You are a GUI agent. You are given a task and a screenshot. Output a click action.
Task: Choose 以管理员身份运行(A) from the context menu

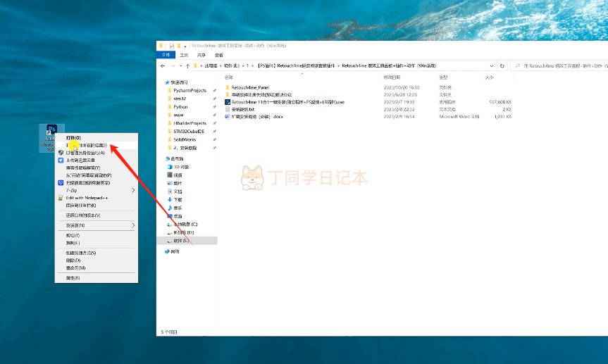click(x=85, y=153)
